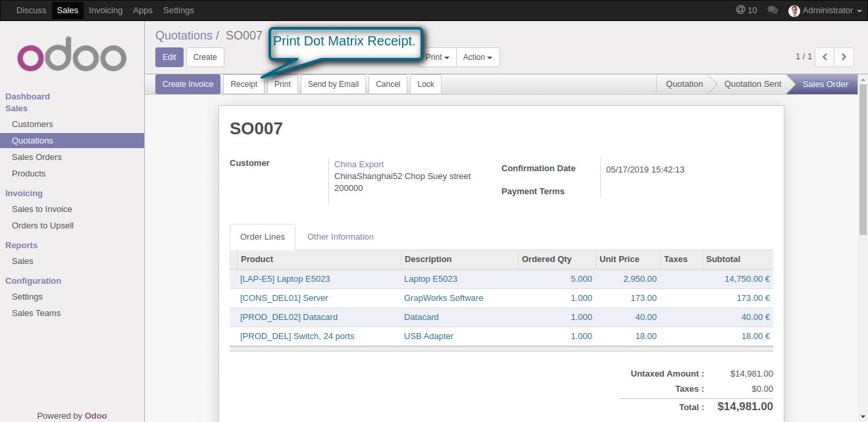Open Sales Orders in sidebar
Image resolution: width=868 pixels, height=422 pixels.
pos(37,157)
